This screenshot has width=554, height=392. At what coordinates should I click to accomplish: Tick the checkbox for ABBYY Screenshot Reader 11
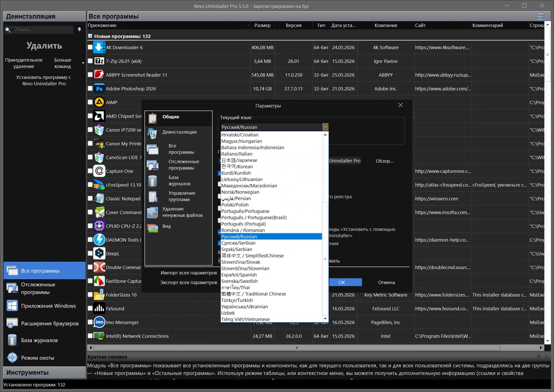(90, 75)
